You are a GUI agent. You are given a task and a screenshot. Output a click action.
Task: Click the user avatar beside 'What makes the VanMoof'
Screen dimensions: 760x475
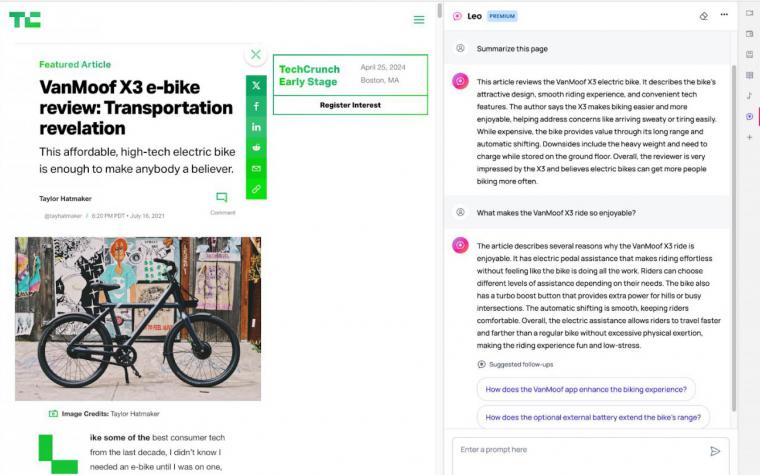tap(460, 212)
